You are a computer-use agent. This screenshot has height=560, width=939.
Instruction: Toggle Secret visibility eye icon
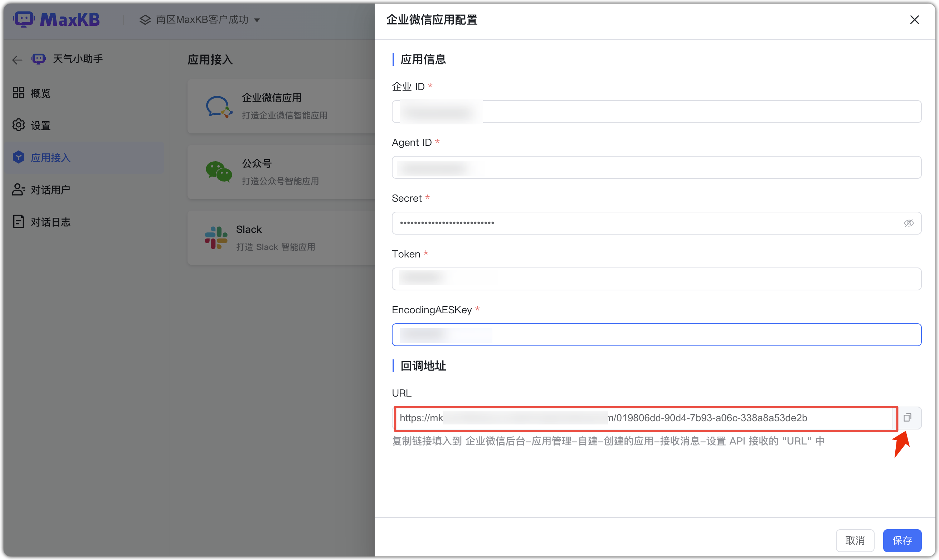click(909, 223)
